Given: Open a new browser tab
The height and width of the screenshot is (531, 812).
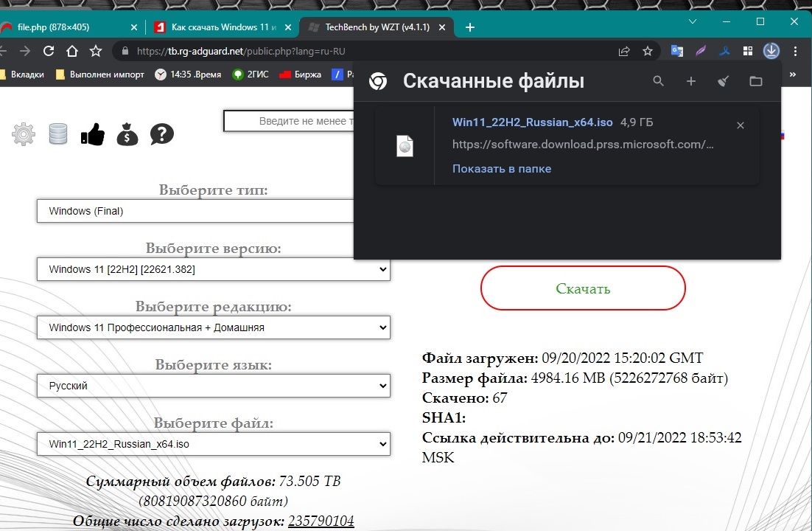Looking at the screenshot, I should click(469, 27).
